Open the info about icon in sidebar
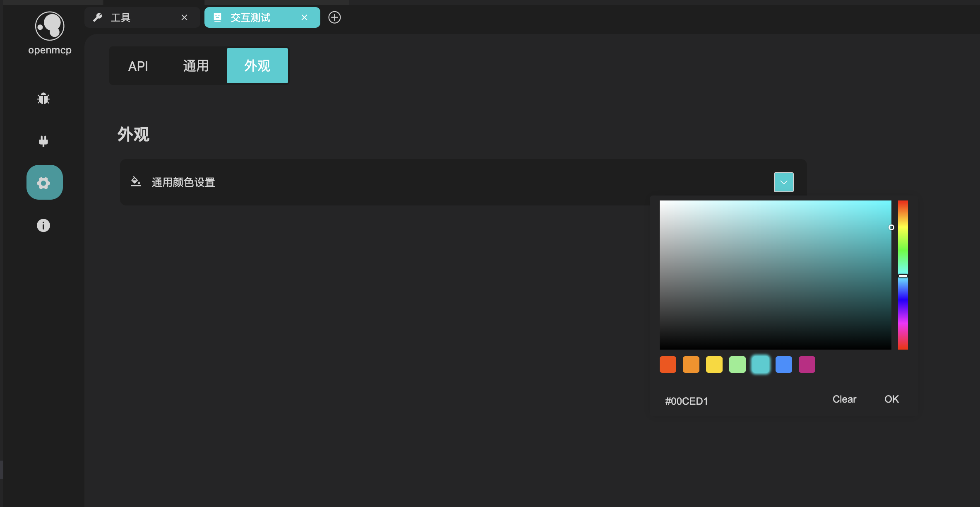 point(43,225)
